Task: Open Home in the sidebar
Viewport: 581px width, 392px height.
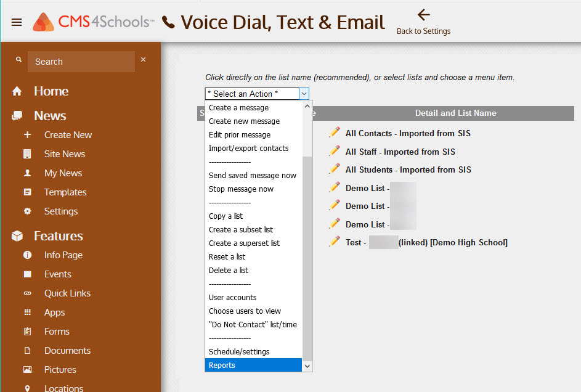Action: click(51, 91)
